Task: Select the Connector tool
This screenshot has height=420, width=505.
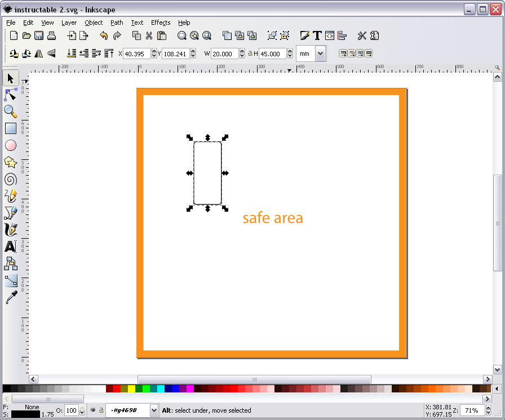Action: tap(11, 263)
